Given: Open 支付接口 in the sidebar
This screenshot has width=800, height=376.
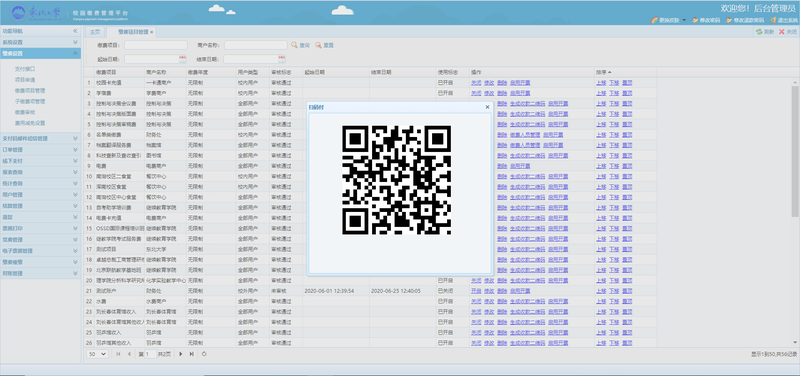Looking at the screenshot, I should point(25,68).
